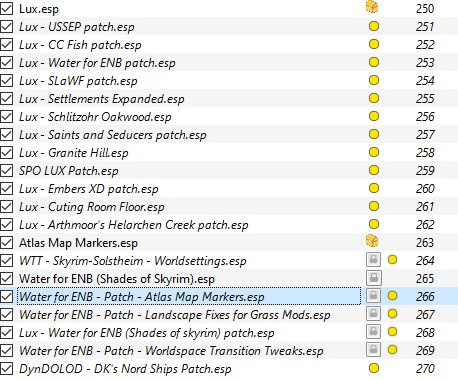Select Lux - Arthmoor's Helarchen Creek patch.esp name
Screen dimensions: 458x380
click(x=134, y=225)
